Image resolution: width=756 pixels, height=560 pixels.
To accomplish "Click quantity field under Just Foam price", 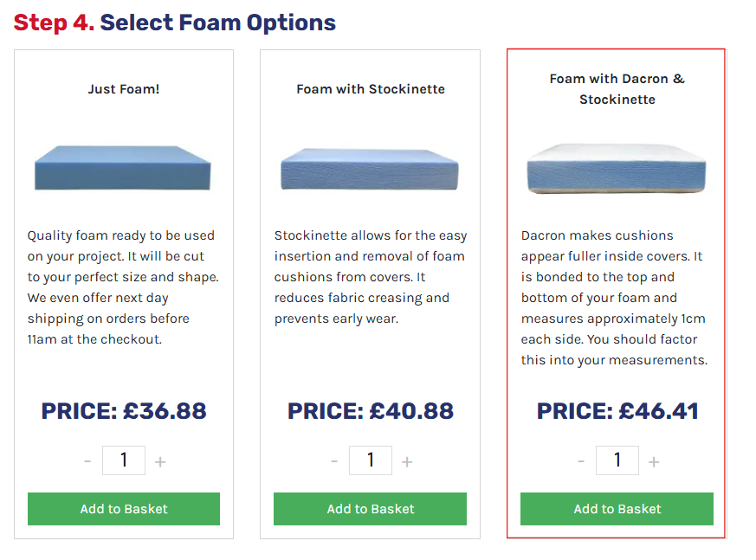I will [124, 460].
